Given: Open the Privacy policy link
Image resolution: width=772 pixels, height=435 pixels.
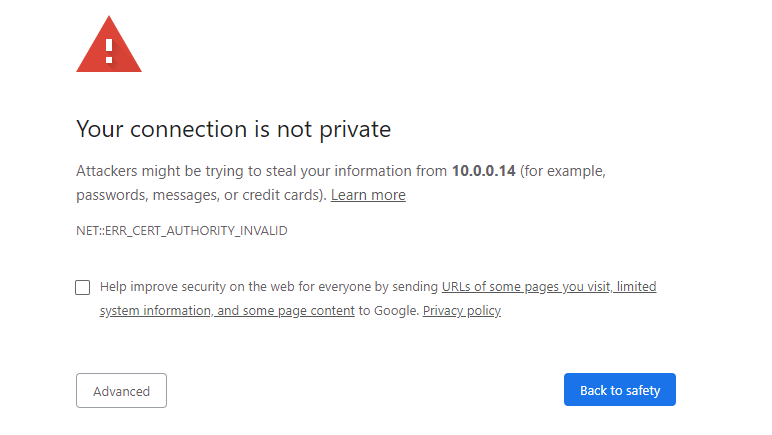Looking at the screenshot, I should pos(462,311).
